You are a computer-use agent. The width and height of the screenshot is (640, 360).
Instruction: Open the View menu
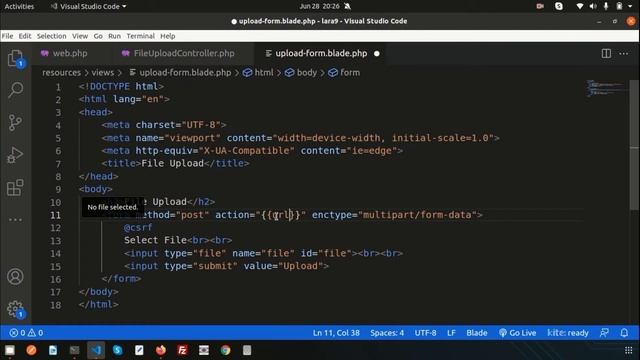[x=80, y=36]
